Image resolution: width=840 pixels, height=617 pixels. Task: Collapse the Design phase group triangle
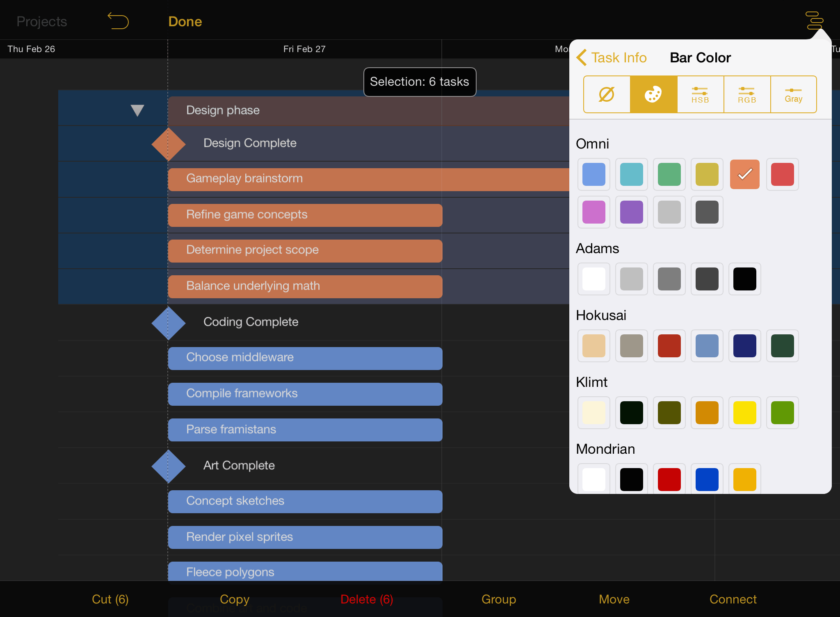click(x=137, y=110)
